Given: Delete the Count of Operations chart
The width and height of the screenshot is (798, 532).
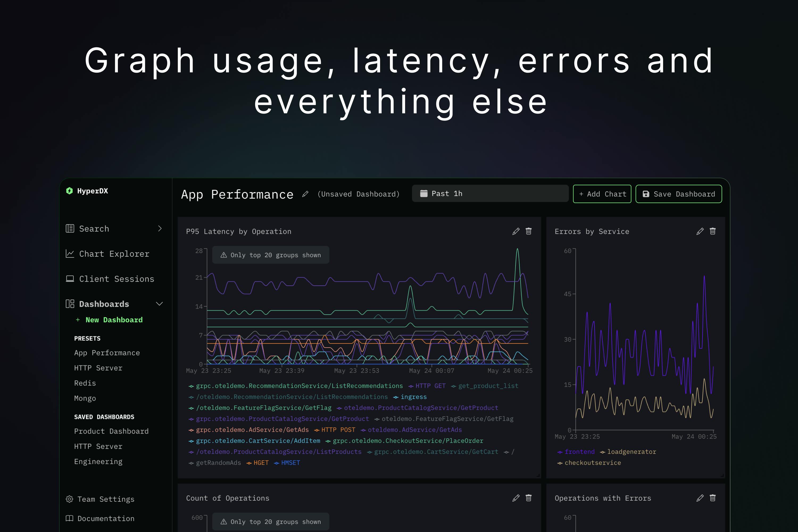Looking at the screenshot, I should (x=529, y=498).
